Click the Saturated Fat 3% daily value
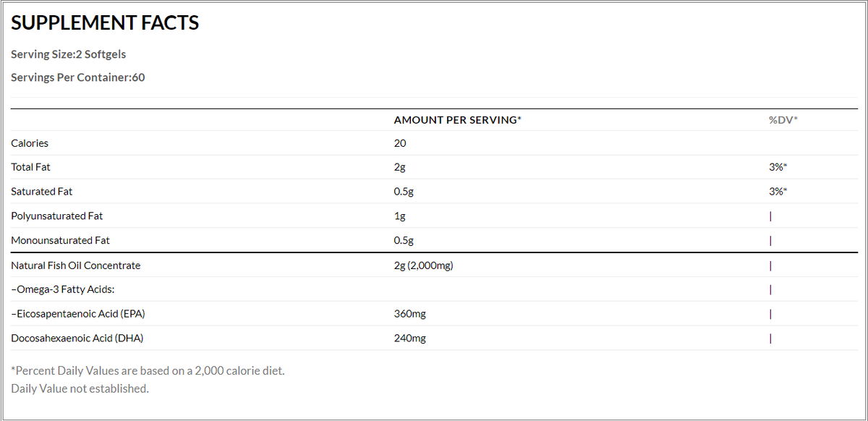 778,192
